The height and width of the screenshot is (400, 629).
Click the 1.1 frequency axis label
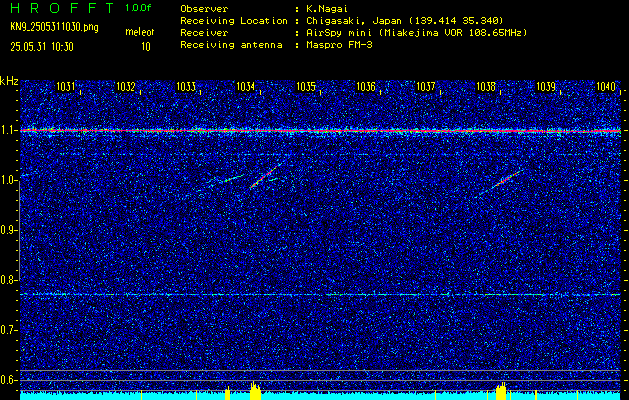point(8,131)
